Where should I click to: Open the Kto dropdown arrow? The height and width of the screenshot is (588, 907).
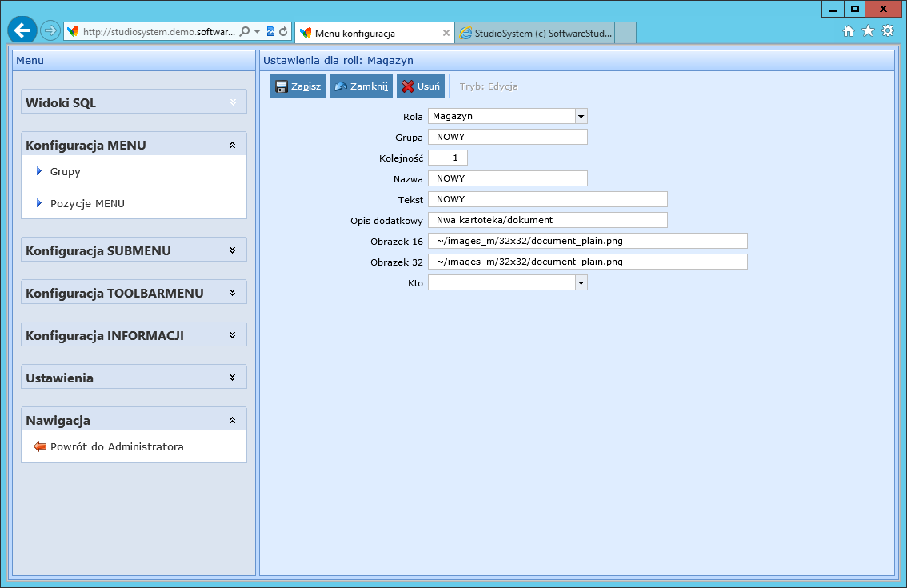tap(581, 282)
